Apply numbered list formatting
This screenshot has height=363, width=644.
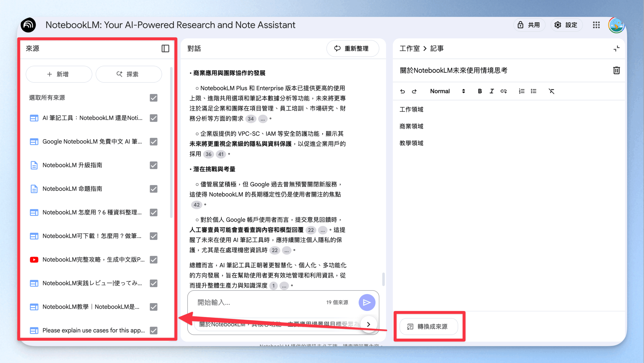[521, 91]
